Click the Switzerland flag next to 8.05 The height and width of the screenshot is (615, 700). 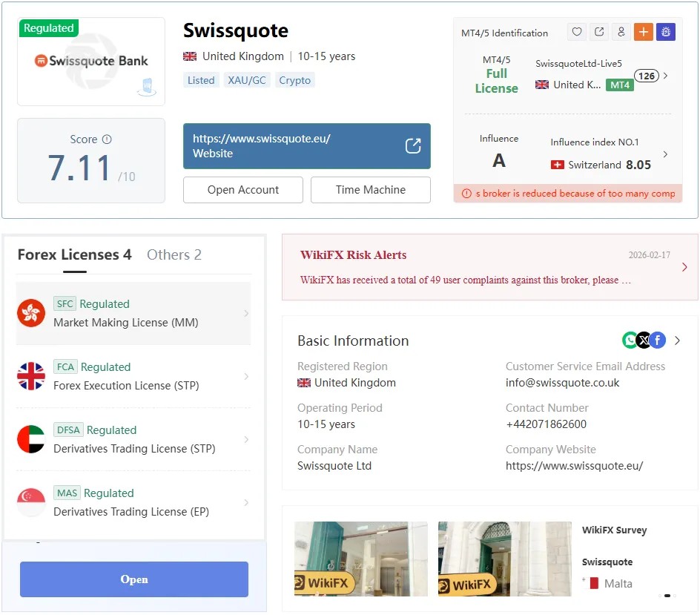pos(557,165)
